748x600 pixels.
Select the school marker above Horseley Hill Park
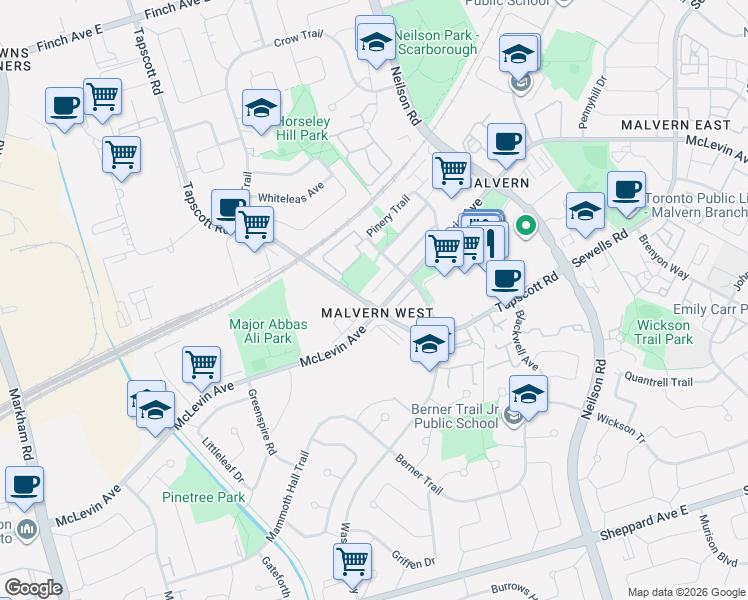pos(261,112)
